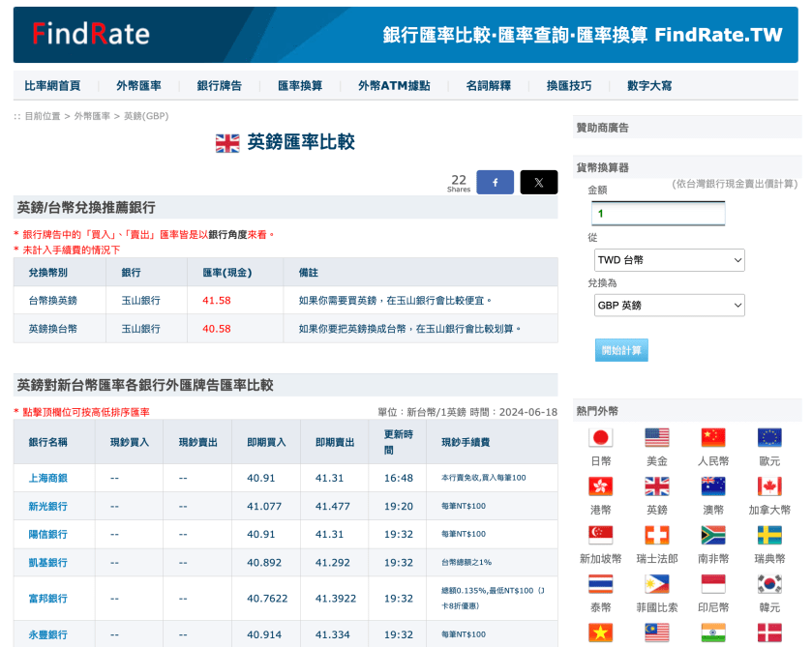Open the Chinese renminbi flag icon

click(x=713, y=437)
